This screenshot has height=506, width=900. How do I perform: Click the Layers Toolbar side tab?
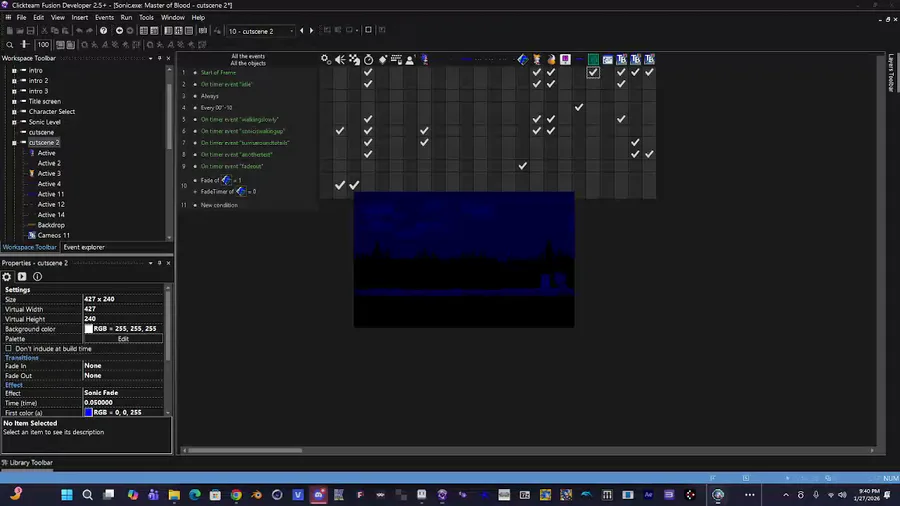pyautogui.click(x=891, y=72)
